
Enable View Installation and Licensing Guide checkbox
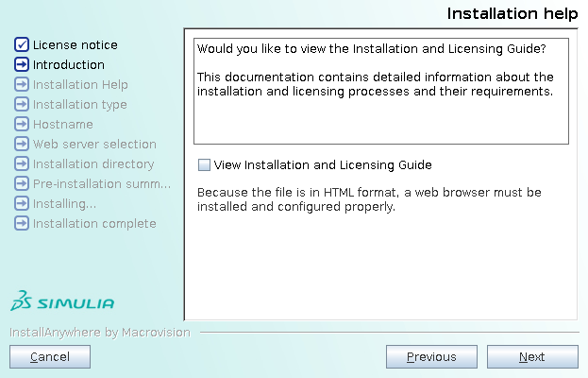tap(204, 164)
